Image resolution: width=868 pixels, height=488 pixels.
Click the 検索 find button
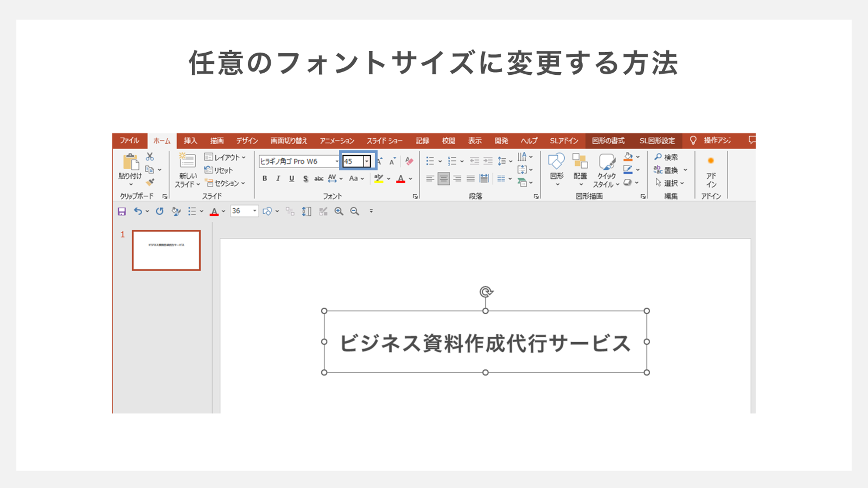(666, 157)
